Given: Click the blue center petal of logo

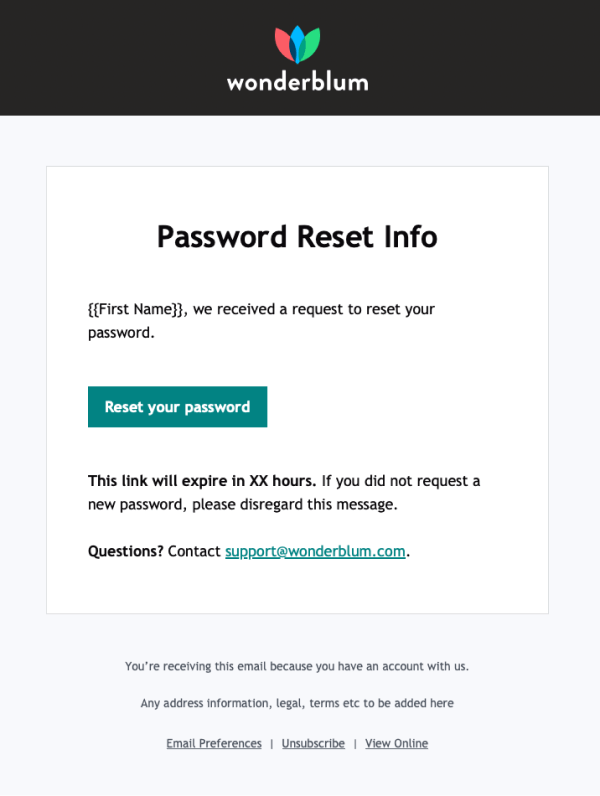Looking at the screenshot, I should click(x=297, y=43).
